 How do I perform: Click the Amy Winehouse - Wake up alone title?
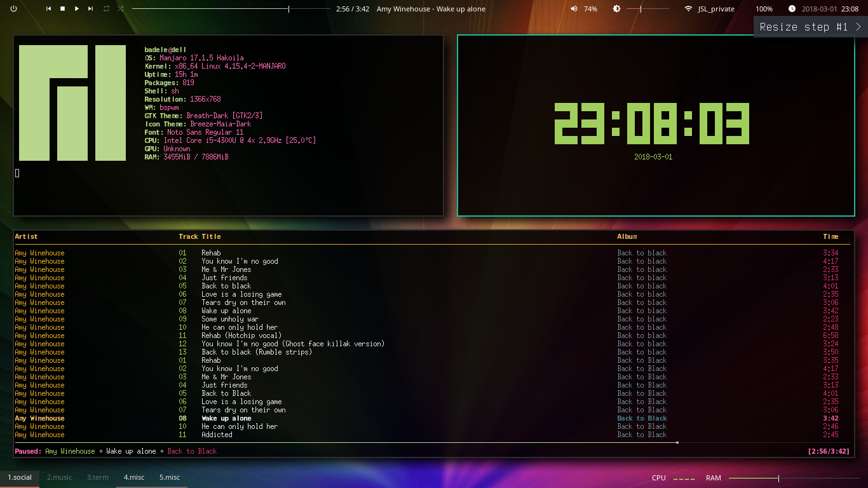(x=431, y=9)
